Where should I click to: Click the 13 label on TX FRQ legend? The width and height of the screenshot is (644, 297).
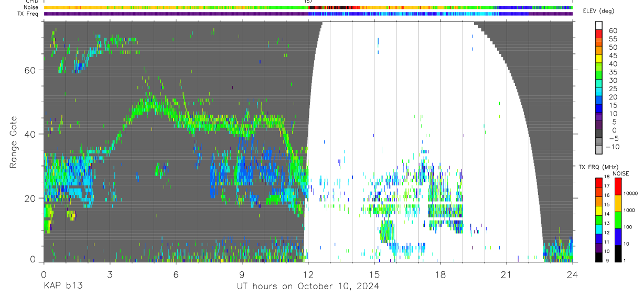(607, 224)
